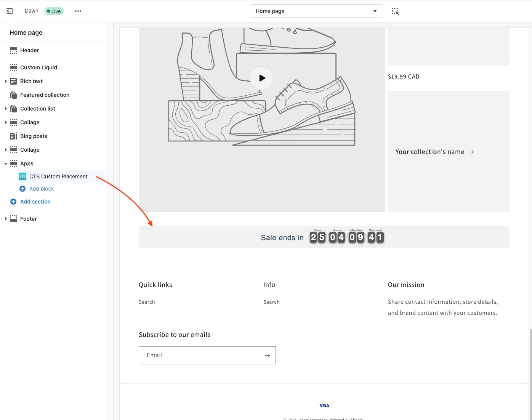Click the Featured collection icon
Viewport: 532px width, 420px height.
(x=13, y=95)
